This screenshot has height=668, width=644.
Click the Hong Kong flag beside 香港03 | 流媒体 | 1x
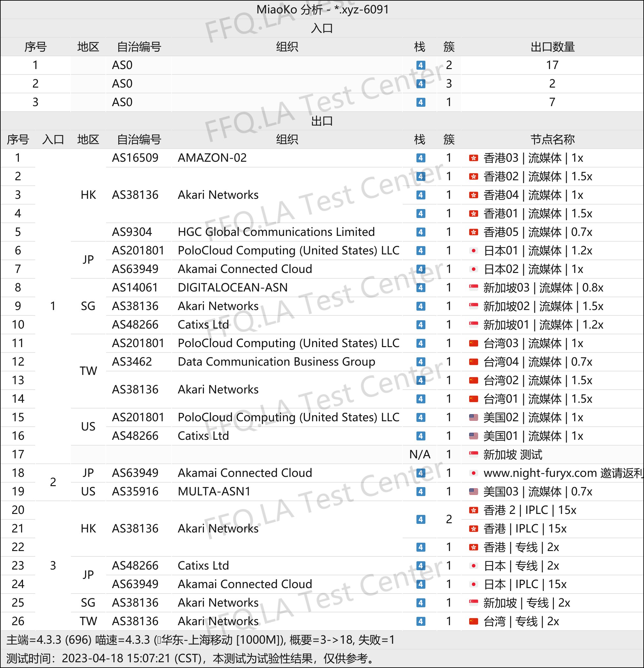473,158
